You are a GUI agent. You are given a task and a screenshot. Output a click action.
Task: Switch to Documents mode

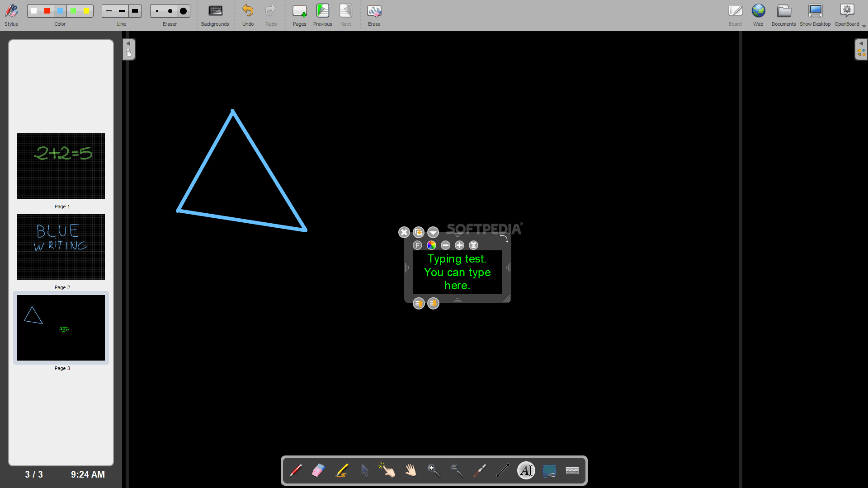(783, 14)
